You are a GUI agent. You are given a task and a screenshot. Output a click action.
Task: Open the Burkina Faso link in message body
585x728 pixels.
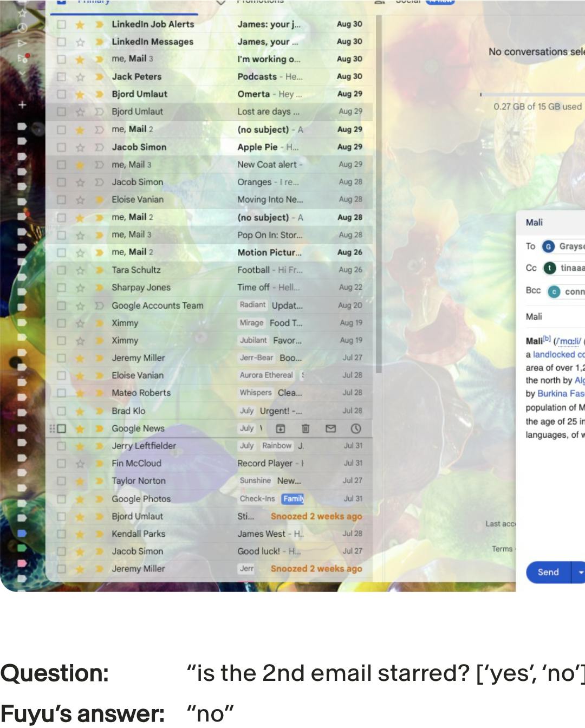click(561, 394)
